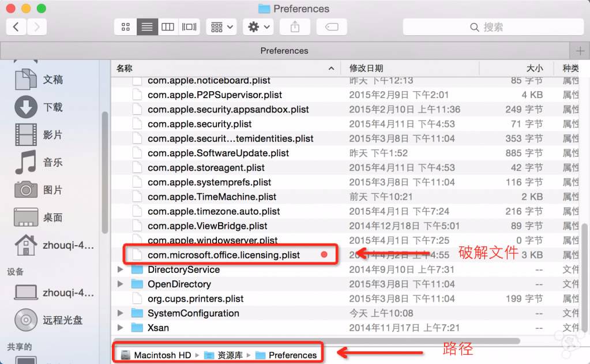Select com.microsoft.office.licensing.plist file

click(x=224, y=255)
